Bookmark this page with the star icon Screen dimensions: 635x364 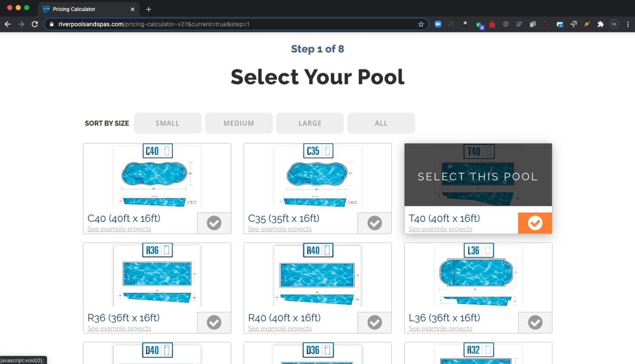point(421,24)
